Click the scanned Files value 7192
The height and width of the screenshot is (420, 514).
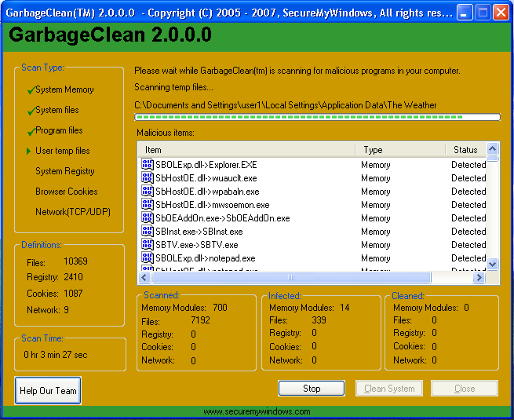tap(200, 320)
